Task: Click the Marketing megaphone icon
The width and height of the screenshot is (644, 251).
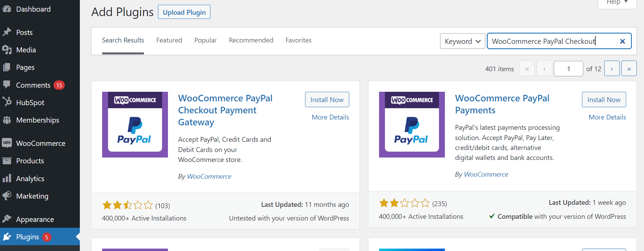Action: pos(7,196)
